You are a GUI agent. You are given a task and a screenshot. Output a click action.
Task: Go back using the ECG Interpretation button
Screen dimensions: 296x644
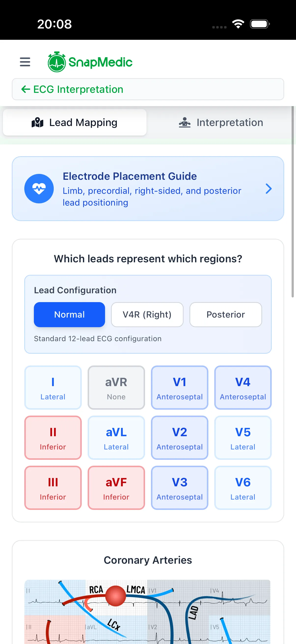(78, 89)
